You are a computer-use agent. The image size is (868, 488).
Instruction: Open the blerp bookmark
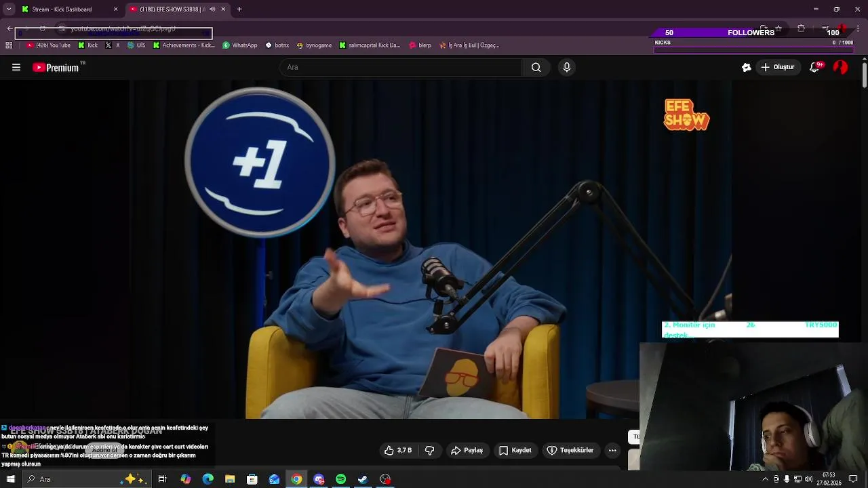point(420,45)
